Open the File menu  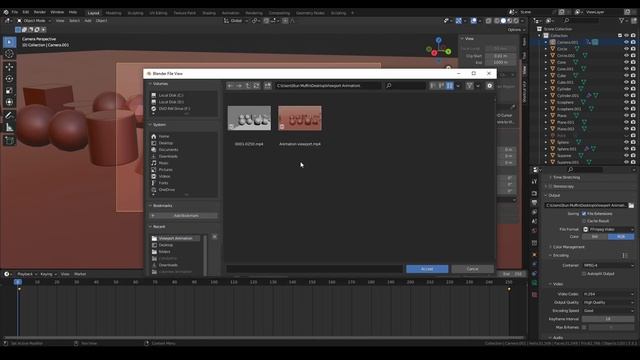point(15,12)
